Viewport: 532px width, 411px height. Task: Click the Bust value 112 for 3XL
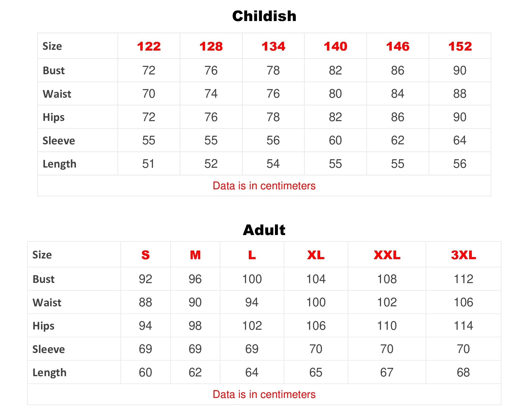point(463,279)
